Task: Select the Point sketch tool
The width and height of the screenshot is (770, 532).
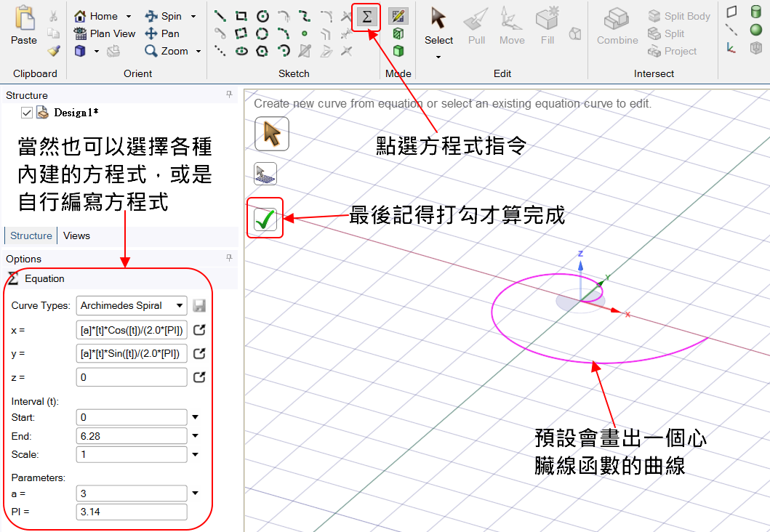Action: pyautogui.click(x=305, y=33)
